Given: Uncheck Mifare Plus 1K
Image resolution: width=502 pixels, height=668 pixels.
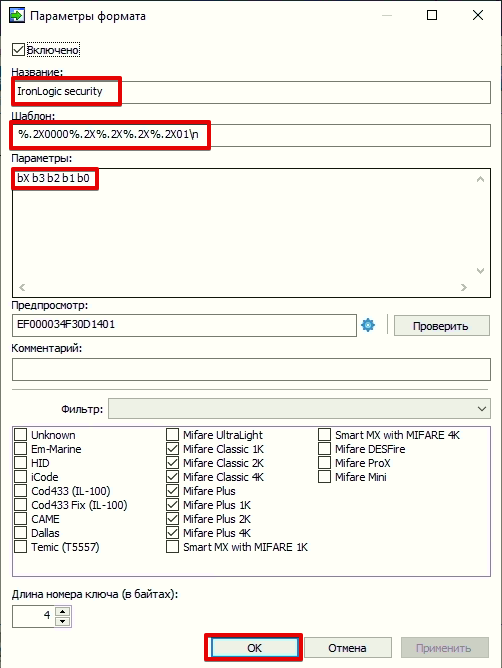Looking at the screenshot, I should (x=172, y=505).
